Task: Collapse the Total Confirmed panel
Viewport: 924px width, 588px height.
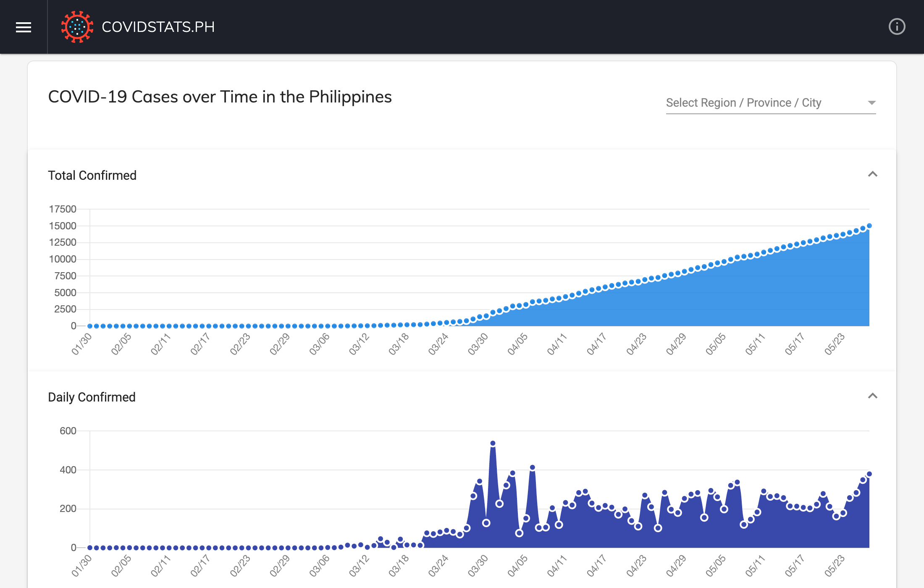Action: coord(872,174)
